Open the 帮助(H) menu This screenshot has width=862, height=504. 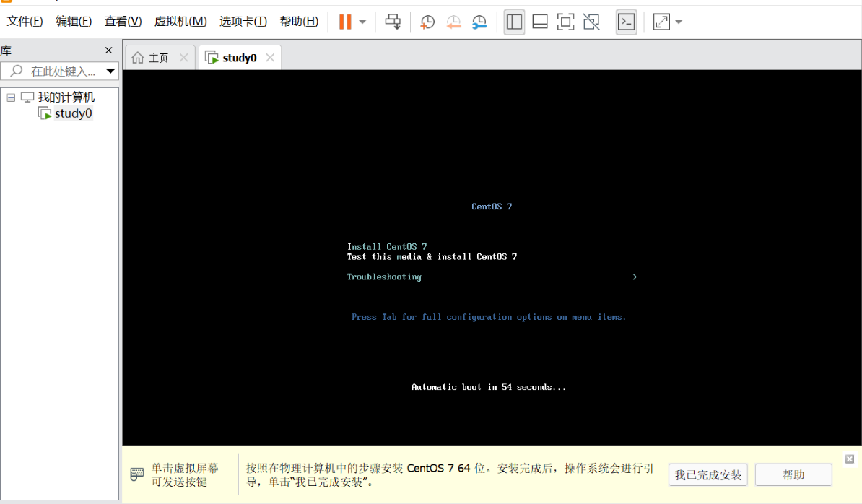(x=299, y=22)
